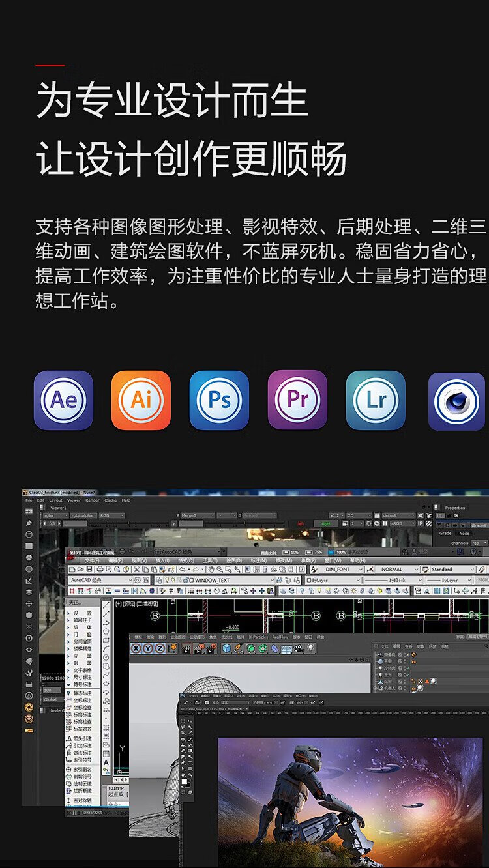Image resolution: width=489 pixels, height=868 pixels.
Task: Open the rgba channel dropdown in Nuke viewer
Action: pos(55,515)
